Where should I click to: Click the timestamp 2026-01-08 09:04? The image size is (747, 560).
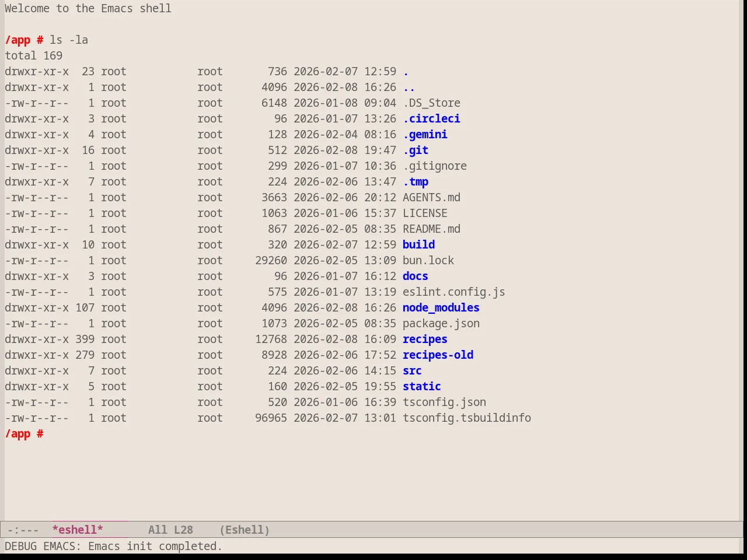pos(345,103)
